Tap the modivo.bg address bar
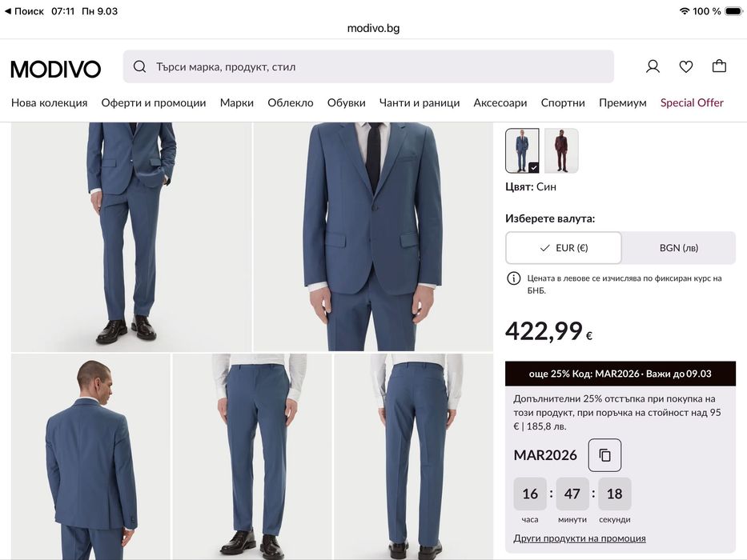 (373, 28)
